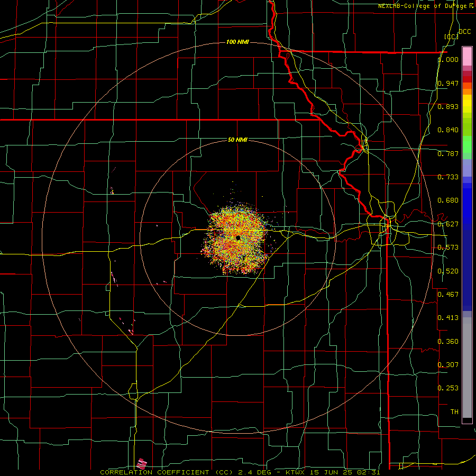
Task: Click the 0.733 scale value
Action: click(448, 177)
